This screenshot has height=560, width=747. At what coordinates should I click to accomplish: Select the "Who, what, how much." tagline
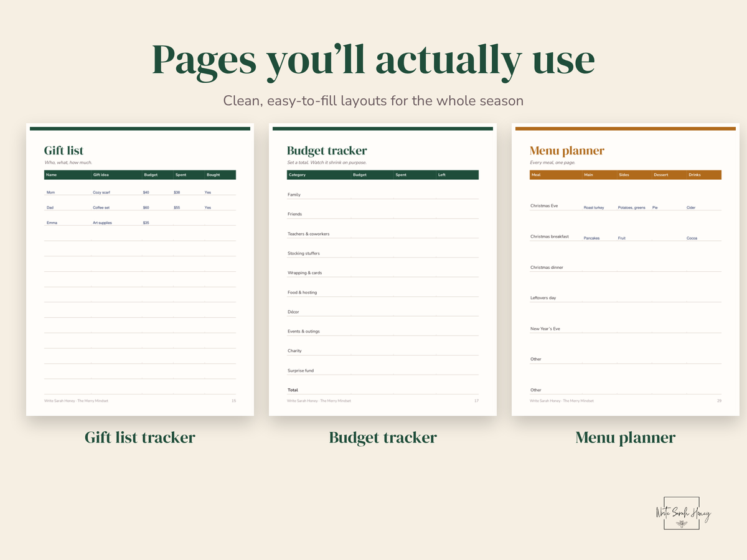pyautogui.click(x=68, y=162)
